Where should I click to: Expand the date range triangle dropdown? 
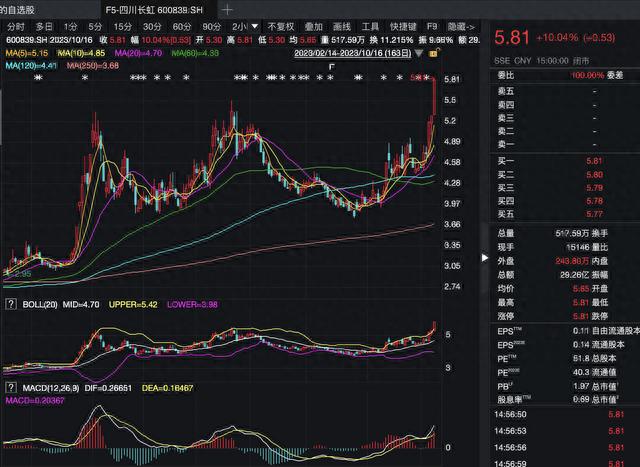[419, 53]
